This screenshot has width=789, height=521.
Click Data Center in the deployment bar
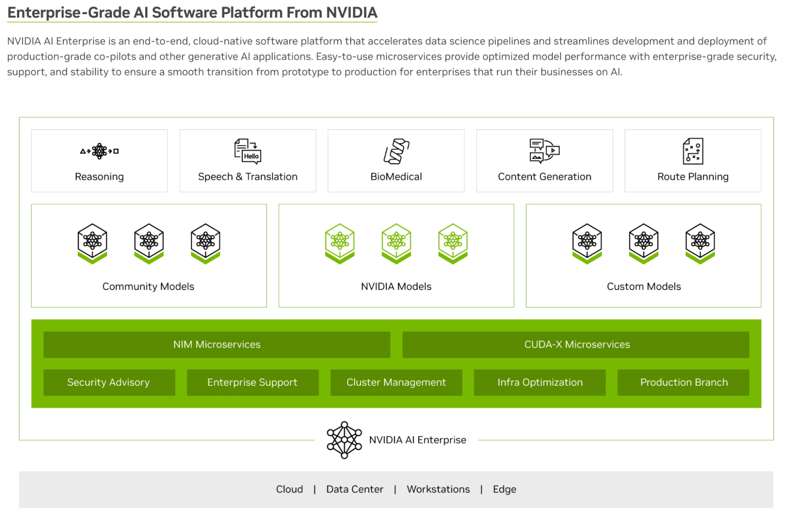click(x=355, y=489)
